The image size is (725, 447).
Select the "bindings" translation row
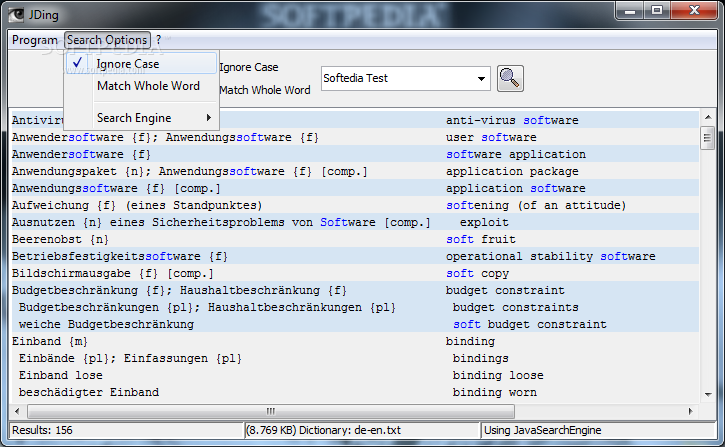[x=480, y=358]
